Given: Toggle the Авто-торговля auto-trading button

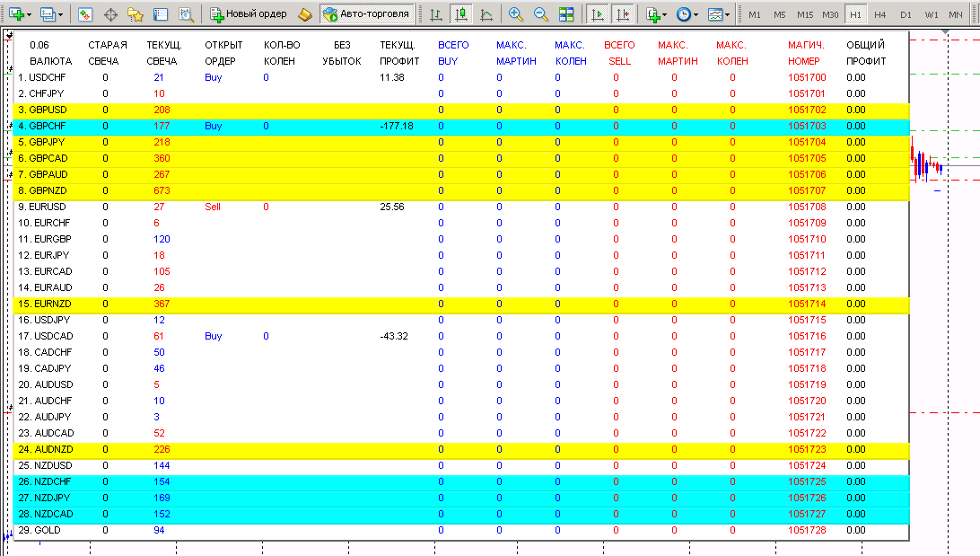Looking at the screenshot, I should [x=367, y=13].
